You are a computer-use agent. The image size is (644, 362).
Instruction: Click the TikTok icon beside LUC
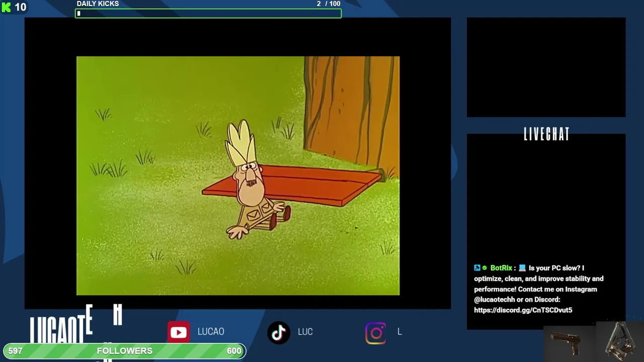(279, 332)
